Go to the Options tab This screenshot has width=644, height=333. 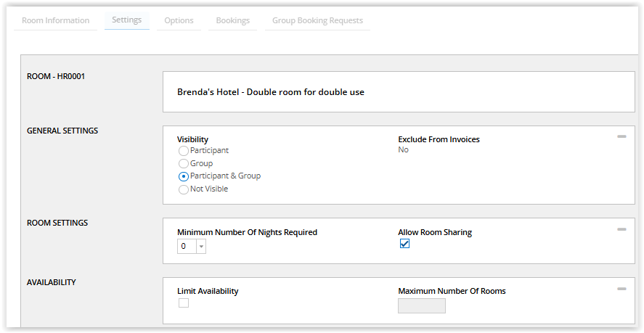point(179,20)
